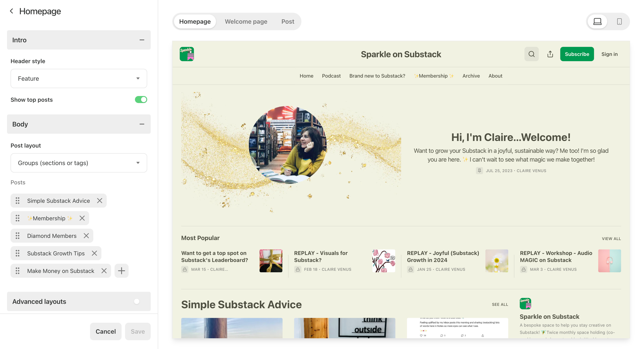Open the Post layout dropdown
The height and width of the screenshot is (349, 644).
tap(79, 163)
